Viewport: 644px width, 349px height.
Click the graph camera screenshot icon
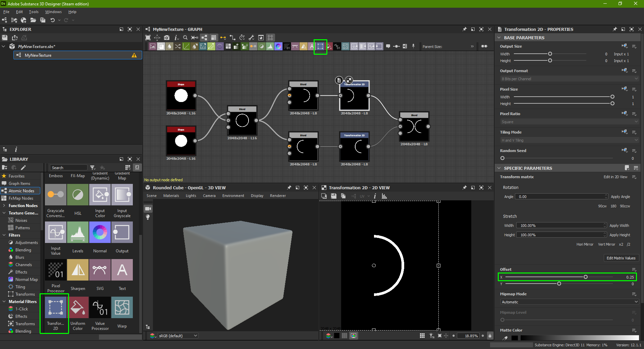[167, 38]
